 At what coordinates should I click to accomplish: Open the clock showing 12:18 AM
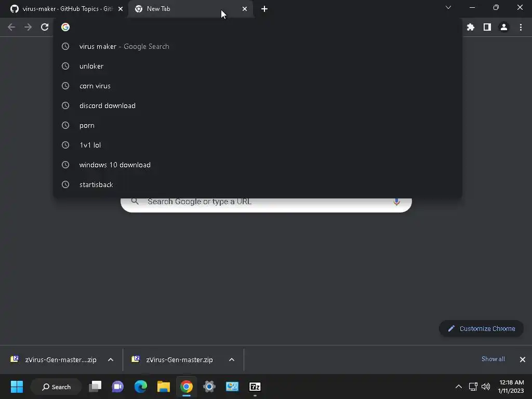511,387
